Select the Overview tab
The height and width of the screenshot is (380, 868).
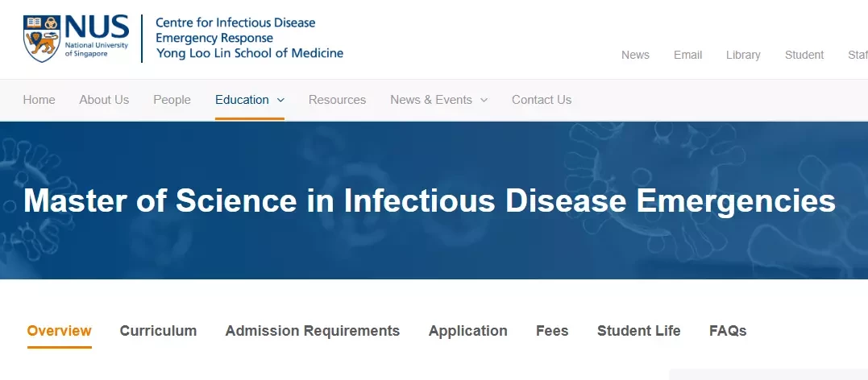[x=59, y=331]
